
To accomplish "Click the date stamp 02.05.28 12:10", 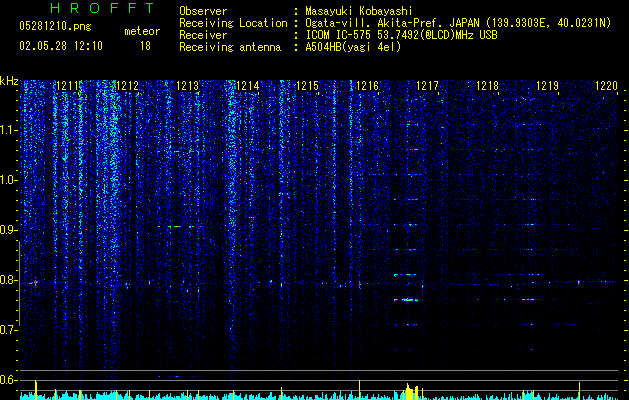I will click(61, 46).
